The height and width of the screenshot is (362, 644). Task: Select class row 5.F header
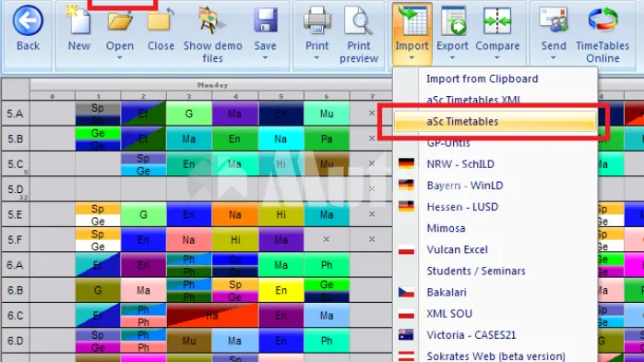click(x=15, y=239)
